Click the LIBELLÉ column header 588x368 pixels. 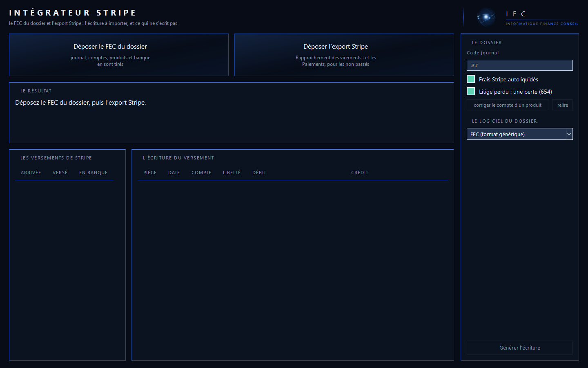click(x=232, y=173)
